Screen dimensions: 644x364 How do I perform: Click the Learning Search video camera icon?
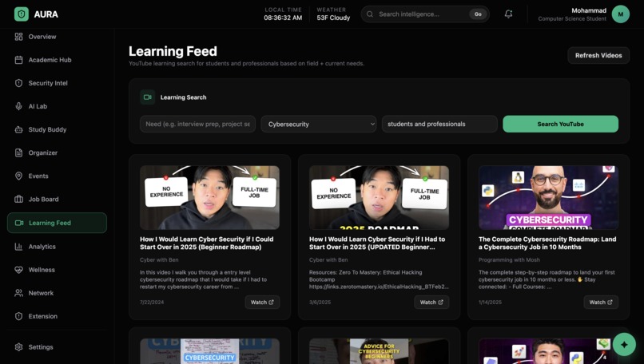pos(148,97)
